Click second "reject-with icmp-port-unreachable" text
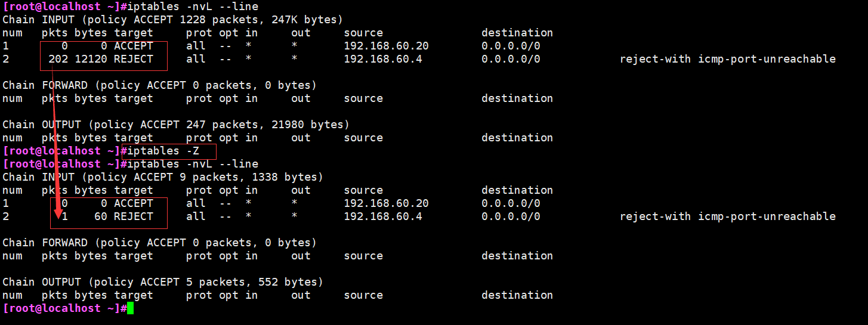868x325 pixels. tap(728, 216)
